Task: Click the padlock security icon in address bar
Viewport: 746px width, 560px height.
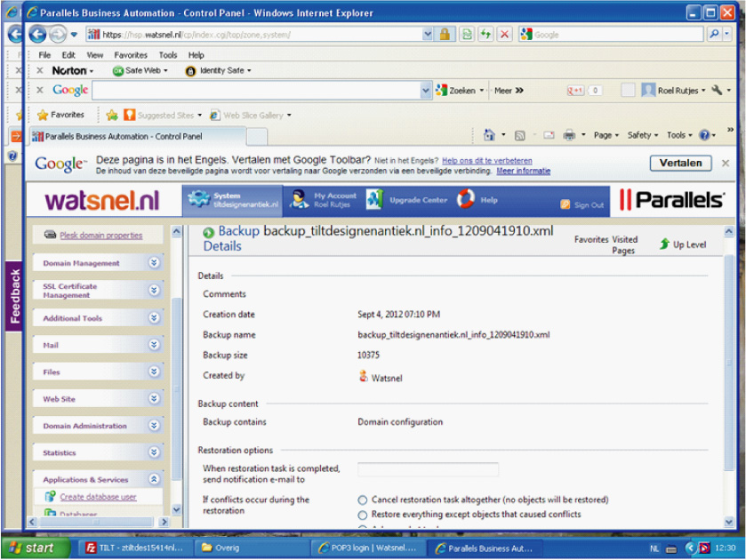Action: tap(445, 34)
